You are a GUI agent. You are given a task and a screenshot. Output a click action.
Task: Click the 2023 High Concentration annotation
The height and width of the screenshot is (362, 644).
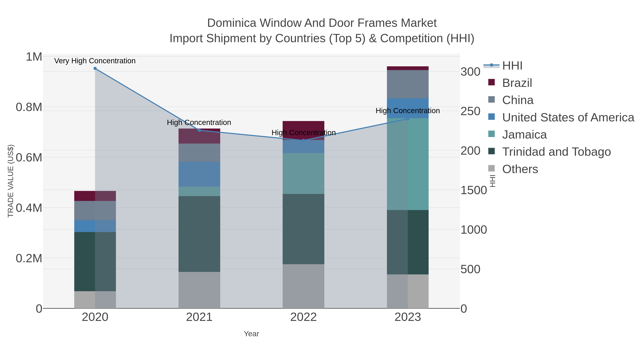(408, 111)
